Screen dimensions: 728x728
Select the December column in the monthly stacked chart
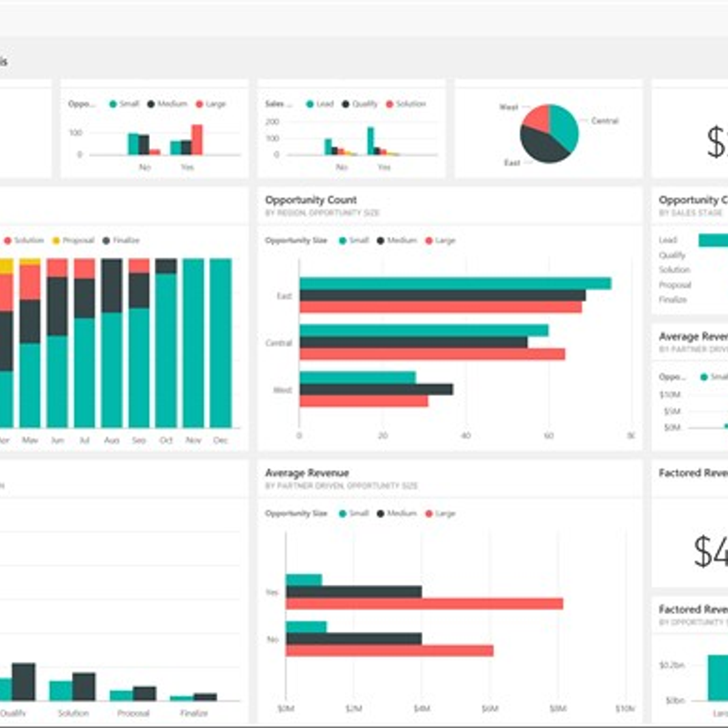click(220, 343)
